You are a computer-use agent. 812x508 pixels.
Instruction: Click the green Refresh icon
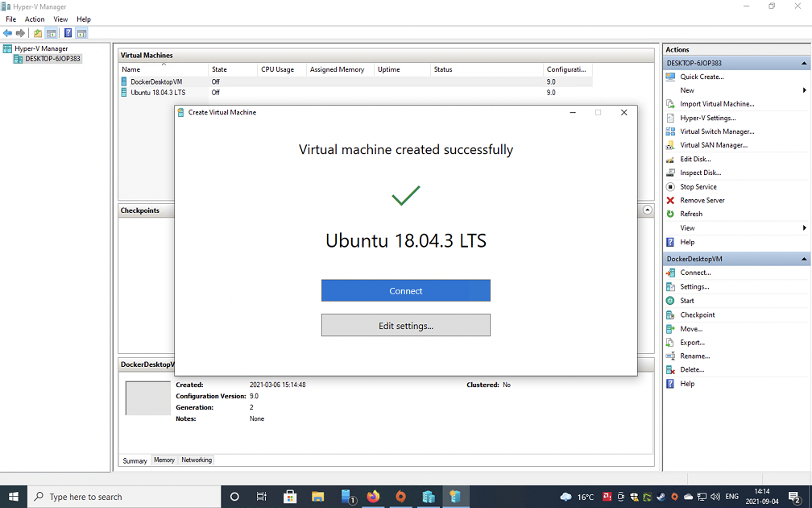670,214
